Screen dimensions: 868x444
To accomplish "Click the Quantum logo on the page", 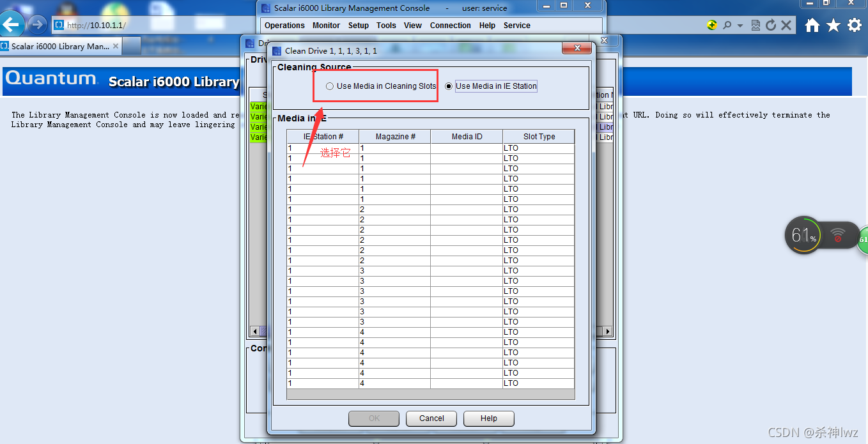I will pos(51,79).
